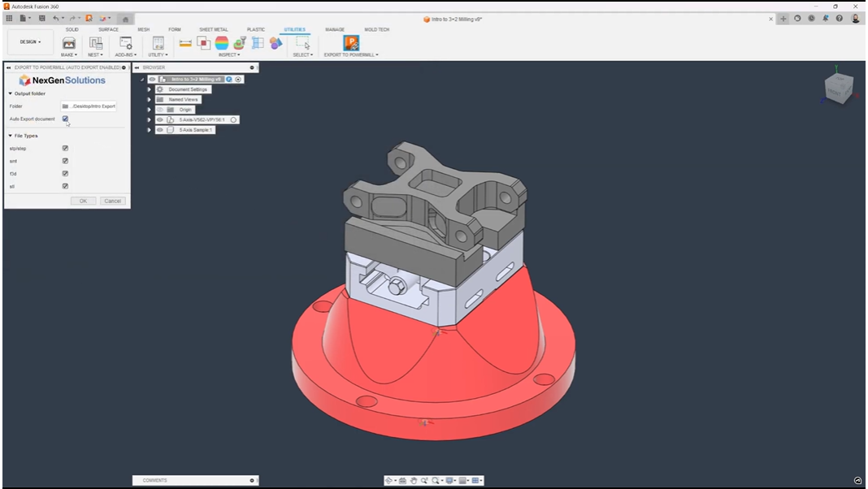Uncheck the Auto Export document checkbox
This screenshot has width=868, height=489.
coord(65,119)
